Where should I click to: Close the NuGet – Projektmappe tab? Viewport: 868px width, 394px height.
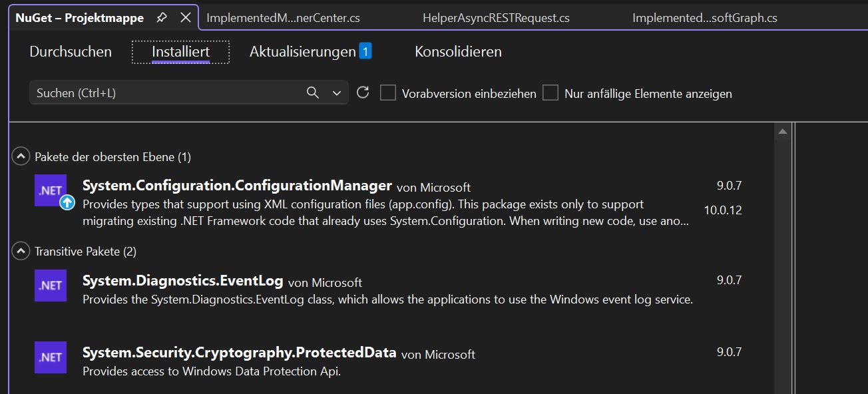186,18
